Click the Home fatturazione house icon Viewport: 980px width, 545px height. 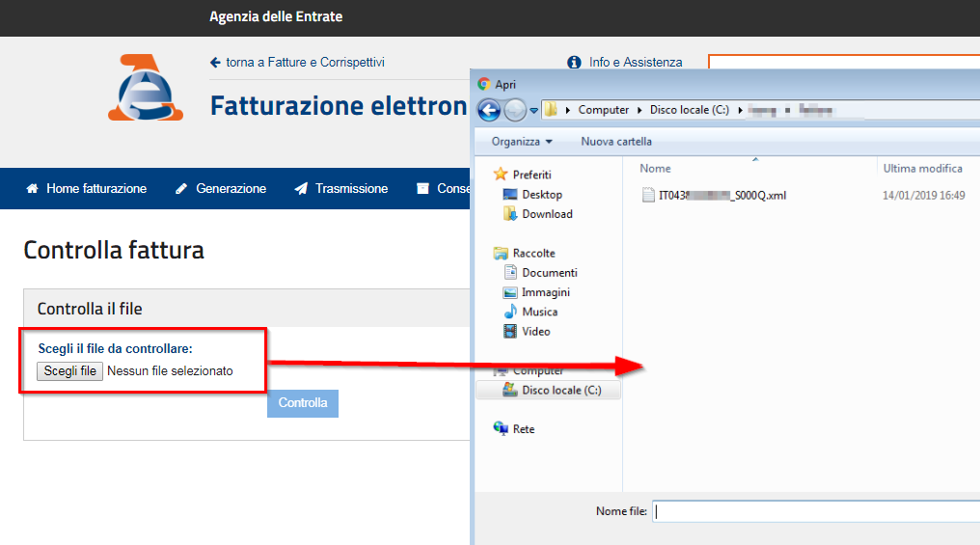(x=33, y=189)
